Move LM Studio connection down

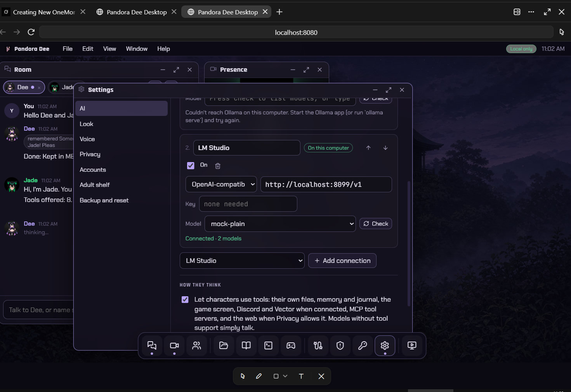[x=385, y=148]
